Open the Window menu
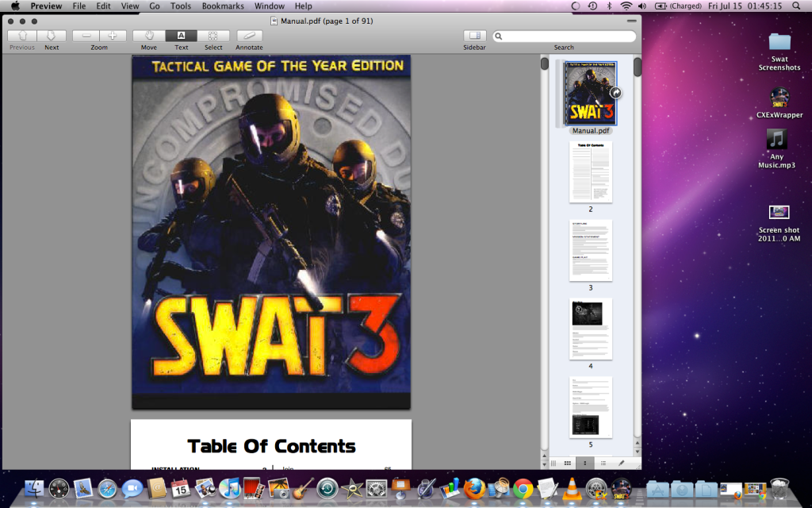812x508 pixels. point(270,6)
